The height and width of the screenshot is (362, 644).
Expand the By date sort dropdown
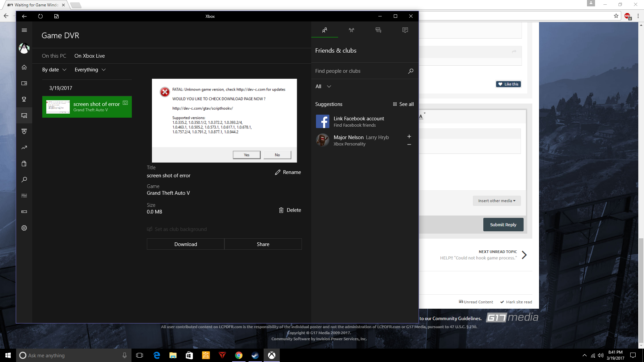point(54,70)
